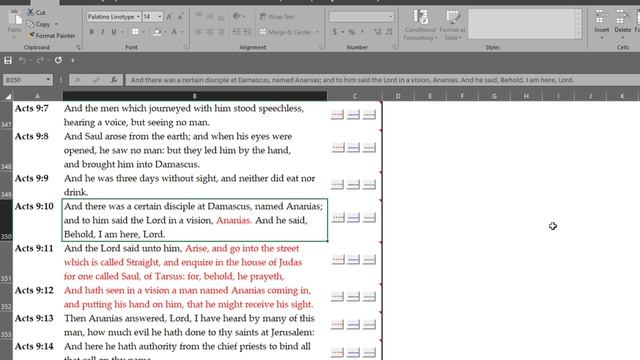640x360 pixels.
Task: Click the Increase Indent icon
Action: [247, 32]
